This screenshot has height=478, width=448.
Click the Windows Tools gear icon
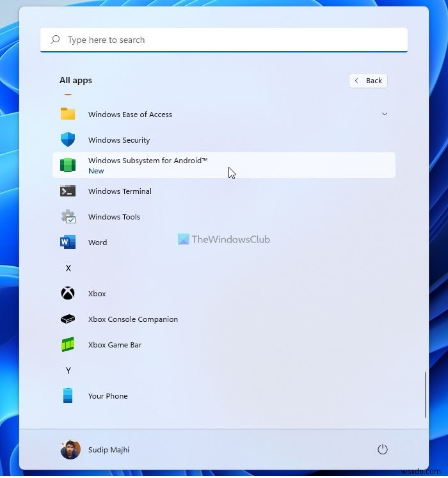tap(68, 217)
